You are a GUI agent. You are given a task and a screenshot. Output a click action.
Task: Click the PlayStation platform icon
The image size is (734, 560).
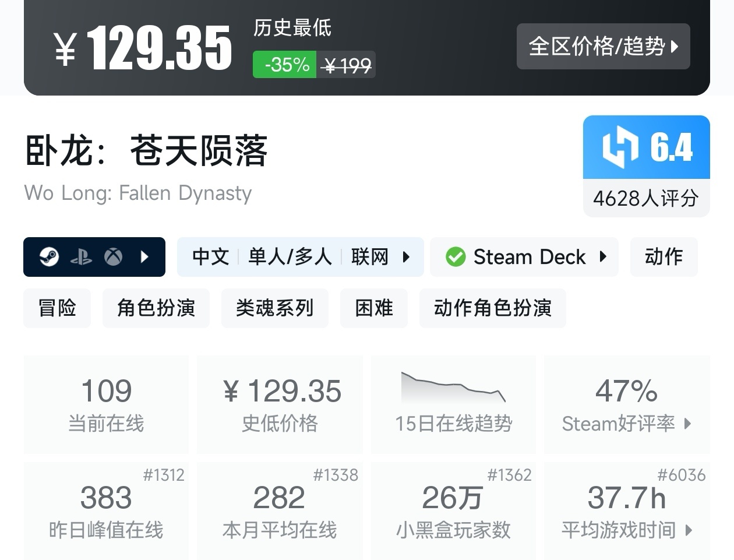click(81, 257)
